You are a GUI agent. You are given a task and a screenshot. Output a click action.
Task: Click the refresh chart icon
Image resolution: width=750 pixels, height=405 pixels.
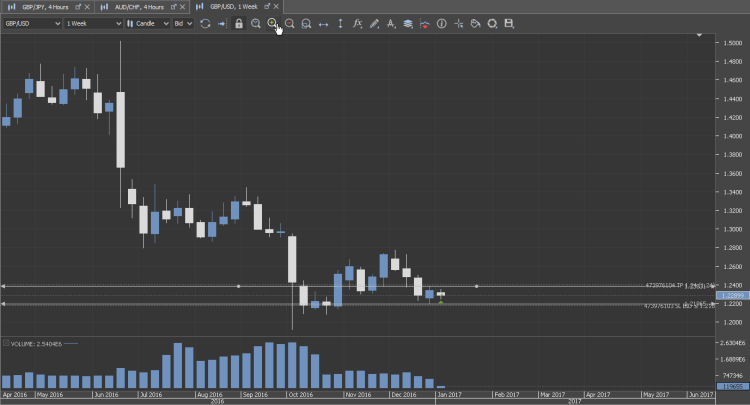point(205,23)
